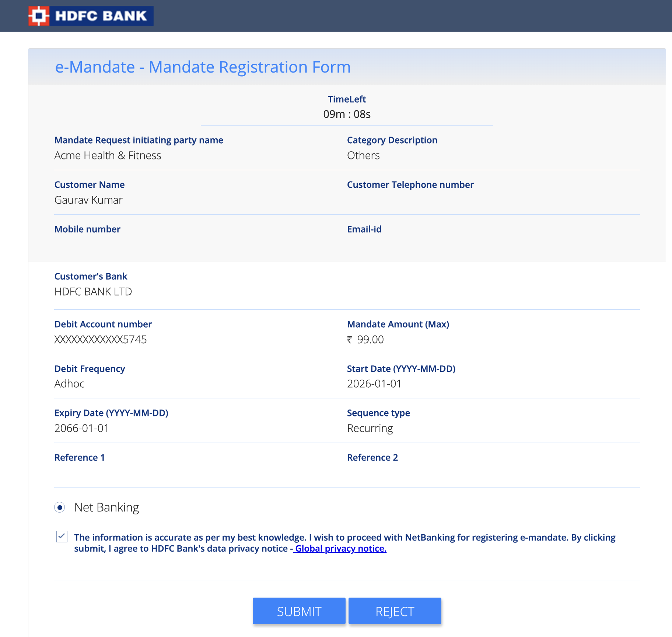Select the Net Banking radio button

[60, 508]
